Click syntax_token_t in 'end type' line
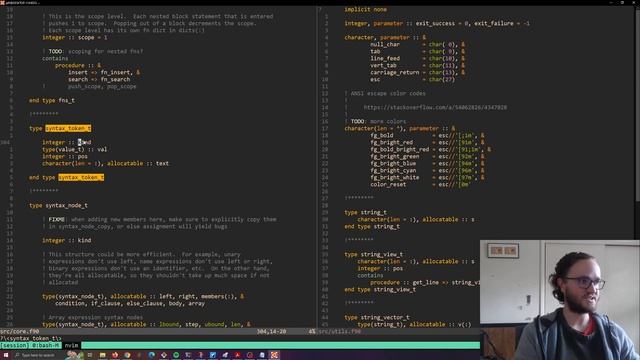The width and height of the screenshot is (640, 360). tap(81, 177)
